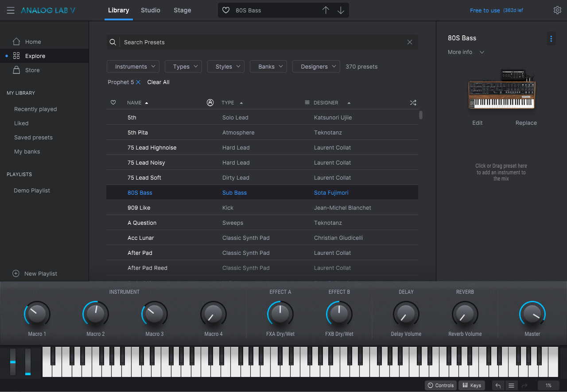The height and width of the screenshot is (392, 567).
Task: Click the Reverb Volume knob
Action: point(465,314)
